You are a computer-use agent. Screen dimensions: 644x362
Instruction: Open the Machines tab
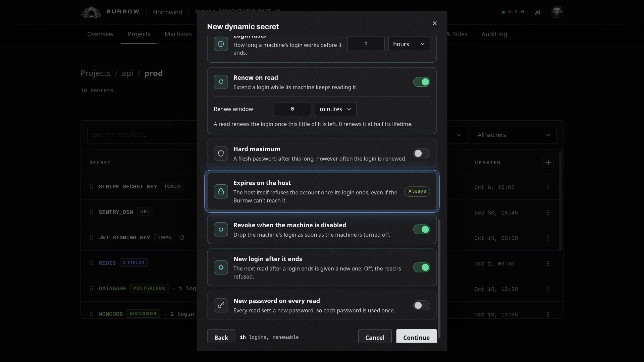[x=178, y=34]
